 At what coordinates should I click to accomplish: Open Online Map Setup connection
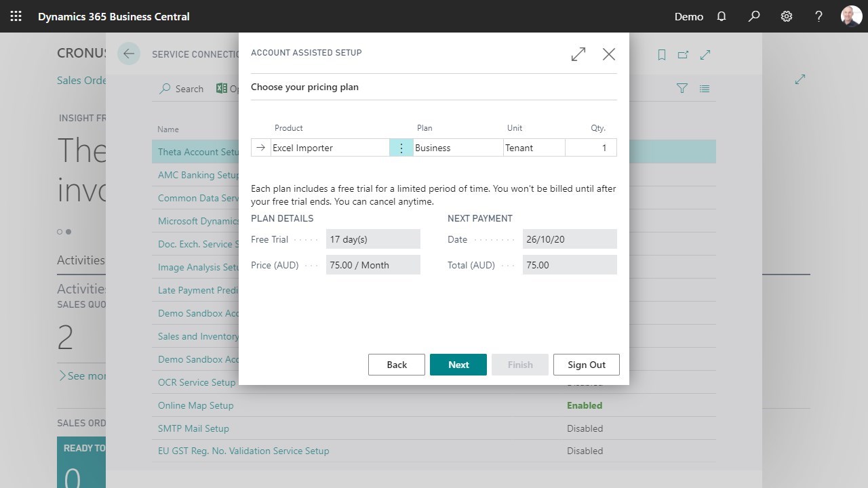(196, 405)
